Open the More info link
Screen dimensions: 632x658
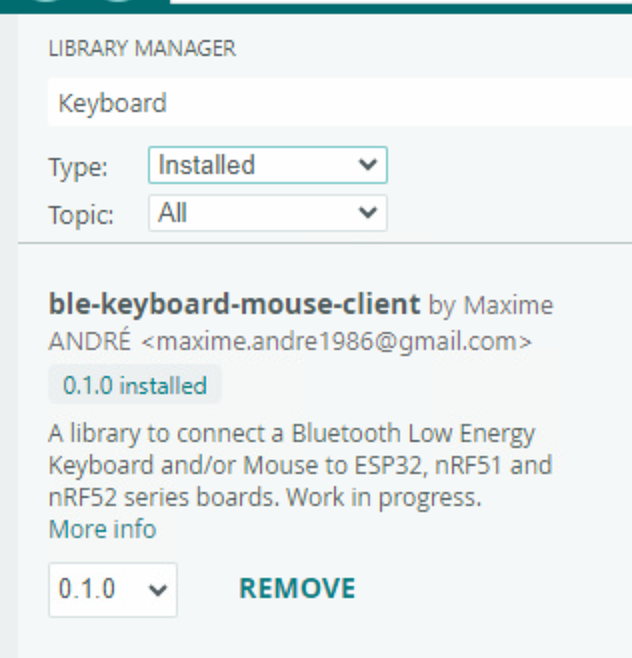[x=102, y=529]
